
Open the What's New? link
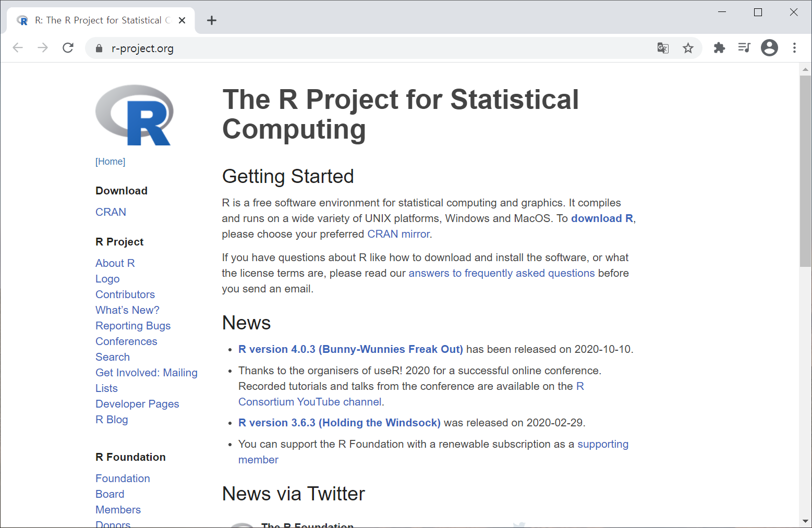[x=127, y=310]
